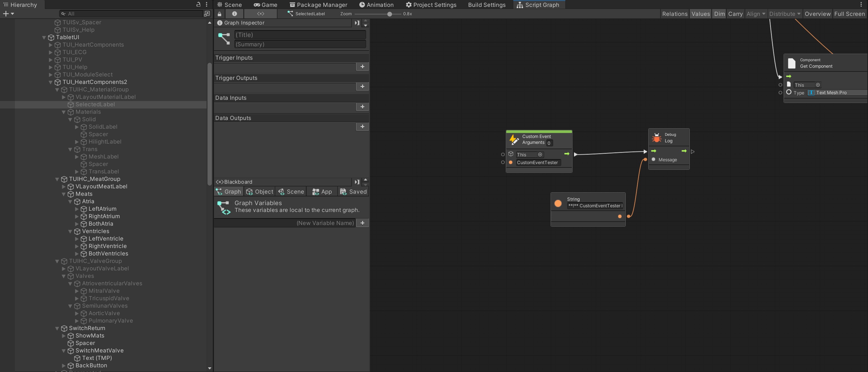
Task: Toggle the Graph Inspector info icon
Action: [x=235, y=14]
